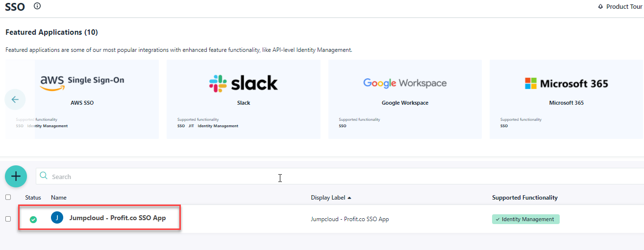Click the green plus add application button

coord(16,176)
